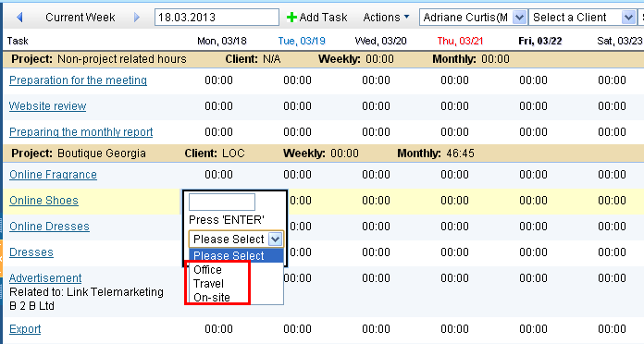
Task: Click Wednesday hours for Preparing the monthly report
Action: point(376,131)
